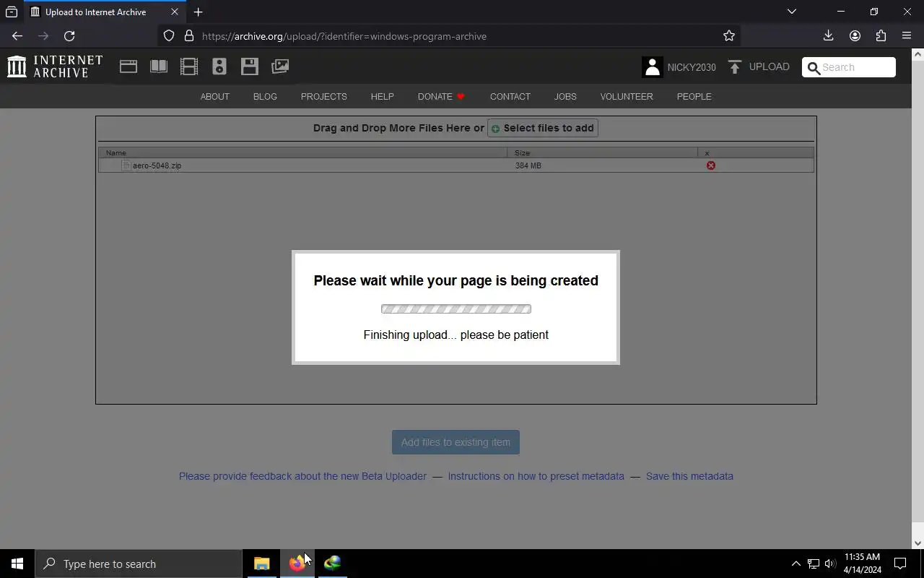This screenshot has width=924, height=578.
Task: Click the volume speaker tray icon
Action: (x=830, y=564)
